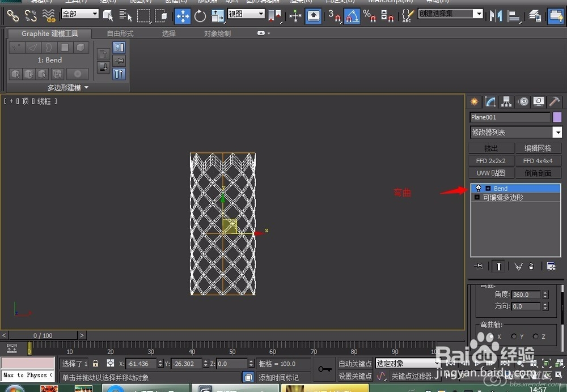Toggle the Angle Snap icon
This screenshot has width=567, height=392.
coord(352,16)
